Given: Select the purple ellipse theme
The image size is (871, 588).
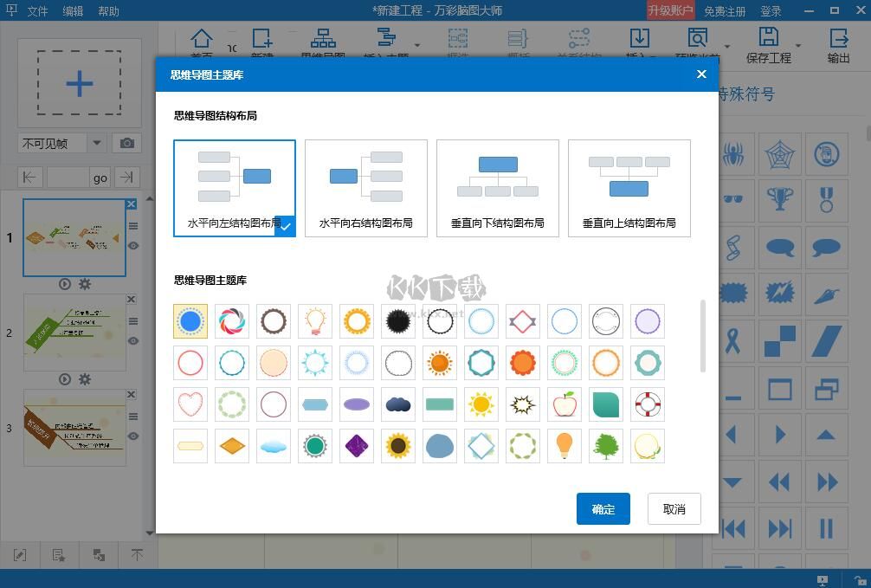Looking at the screenshot, I should click(x=357, y=404).
